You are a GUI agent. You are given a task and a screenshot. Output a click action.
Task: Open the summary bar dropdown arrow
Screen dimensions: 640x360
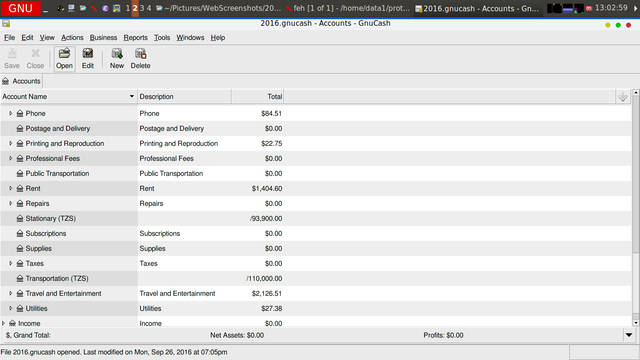(x=629, y=335)
